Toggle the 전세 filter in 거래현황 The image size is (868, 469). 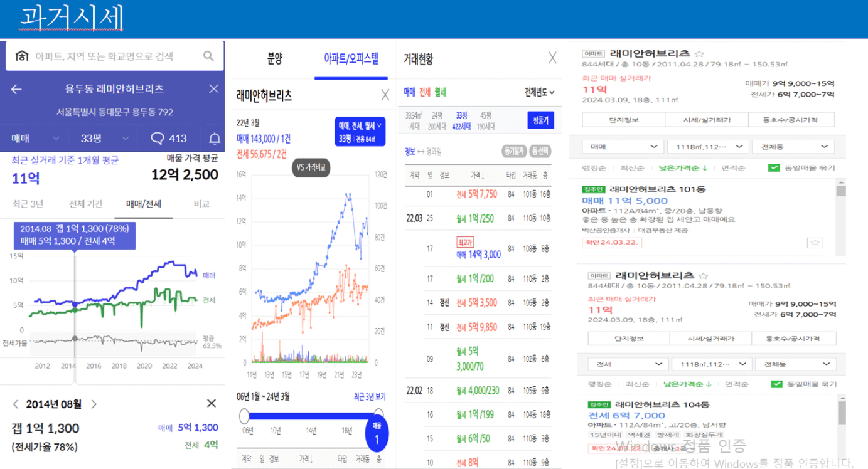click(425, 92)
